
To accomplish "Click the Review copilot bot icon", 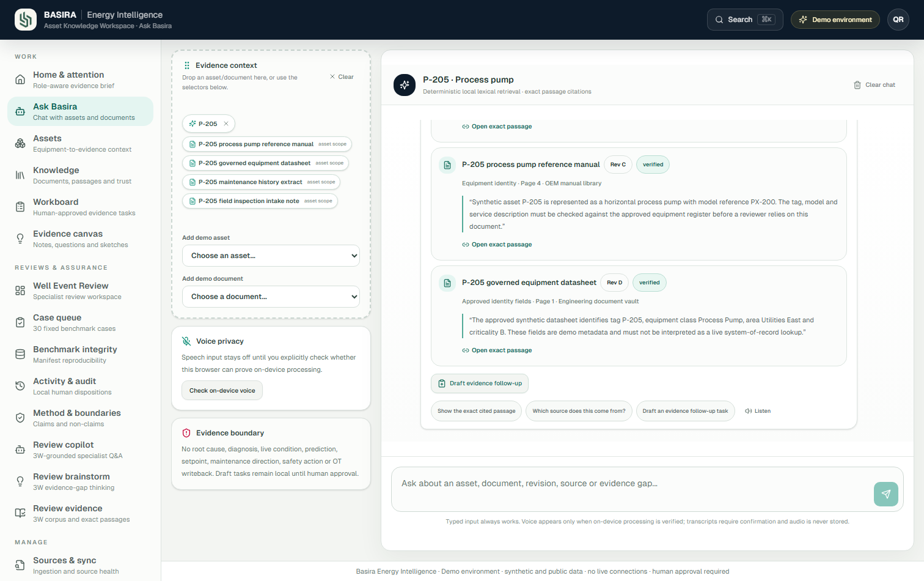I will (20, 450).
